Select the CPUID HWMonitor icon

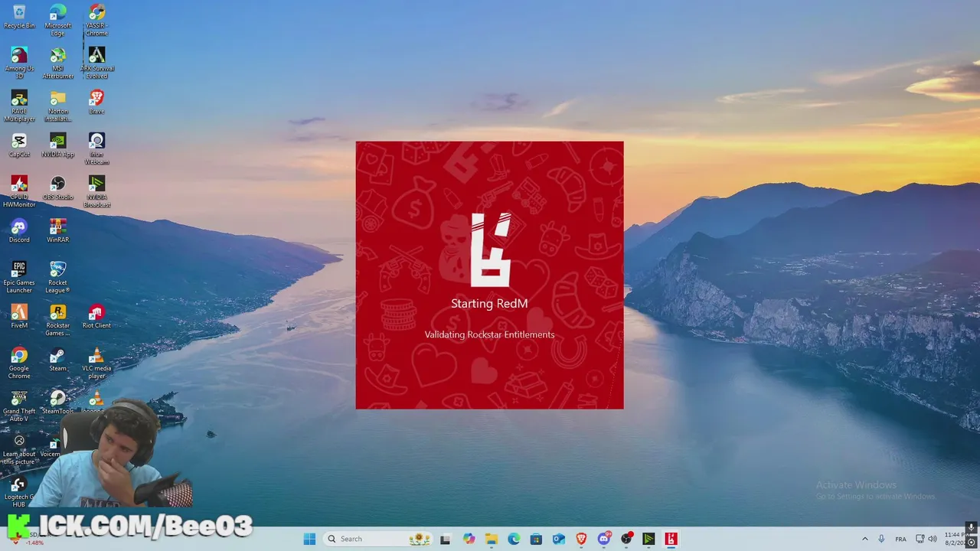(x=19, y=191)
